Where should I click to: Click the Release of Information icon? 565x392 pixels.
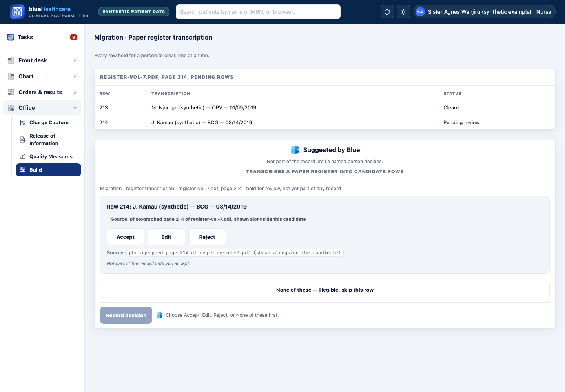pos(23,140)
